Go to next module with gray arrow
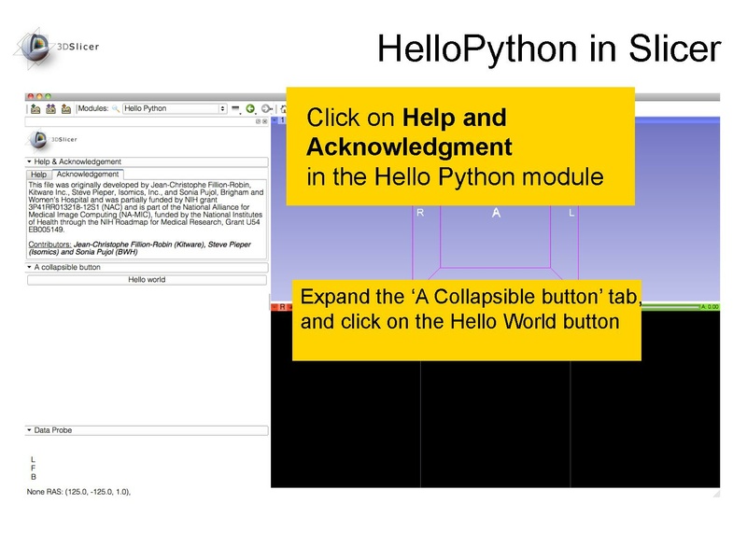This screenshot has width=747, height=560. coord(266,109)
